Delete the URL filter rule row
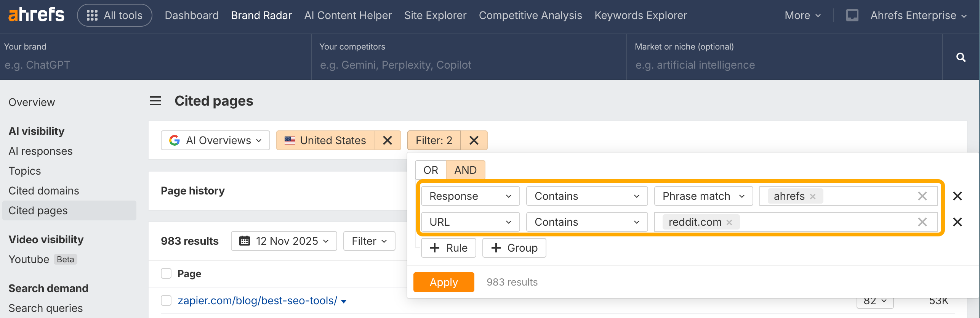Screen dimensions: 980x318 [x=957, y=222]
